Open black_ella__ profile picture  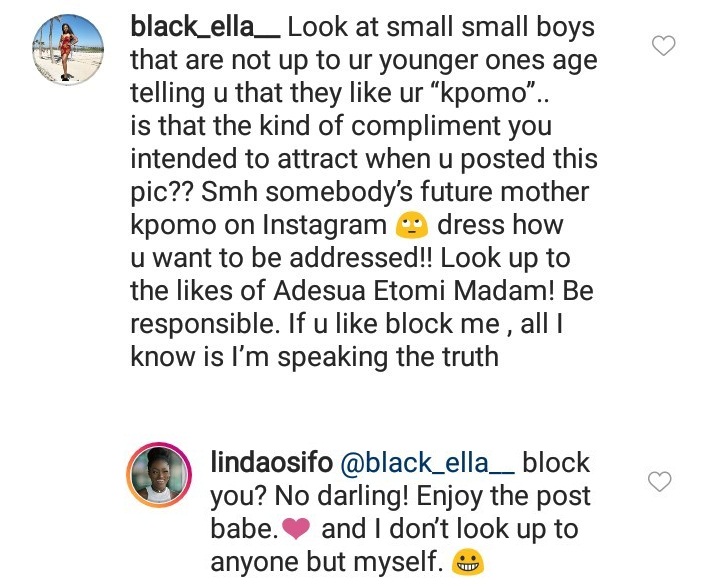tap(68, 53)
